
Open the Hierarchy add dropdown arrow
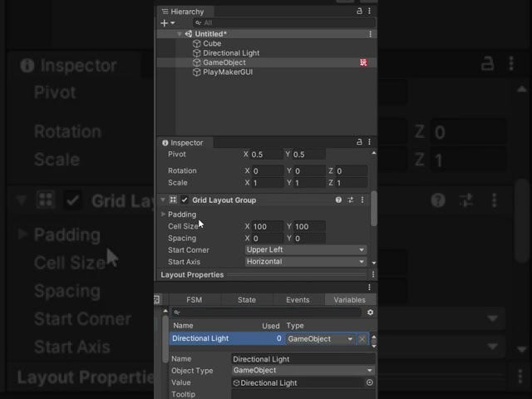coord(172,23)
